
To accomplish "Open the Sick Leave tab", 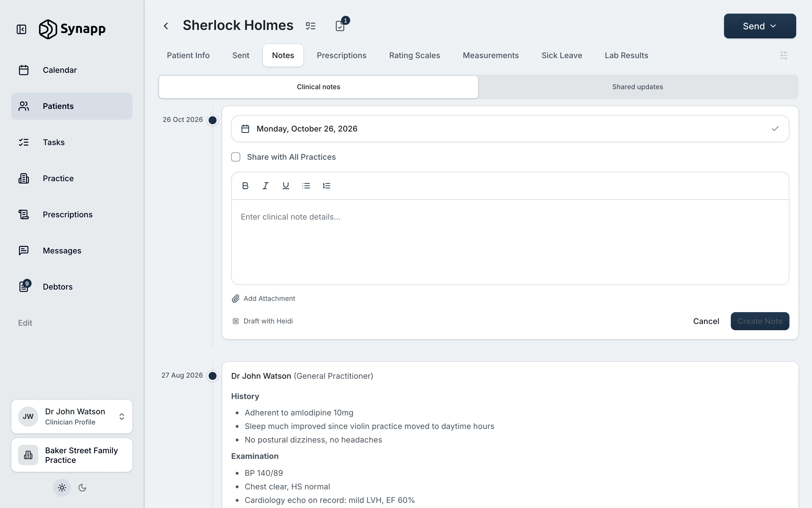I will click(x=562, y=55).
